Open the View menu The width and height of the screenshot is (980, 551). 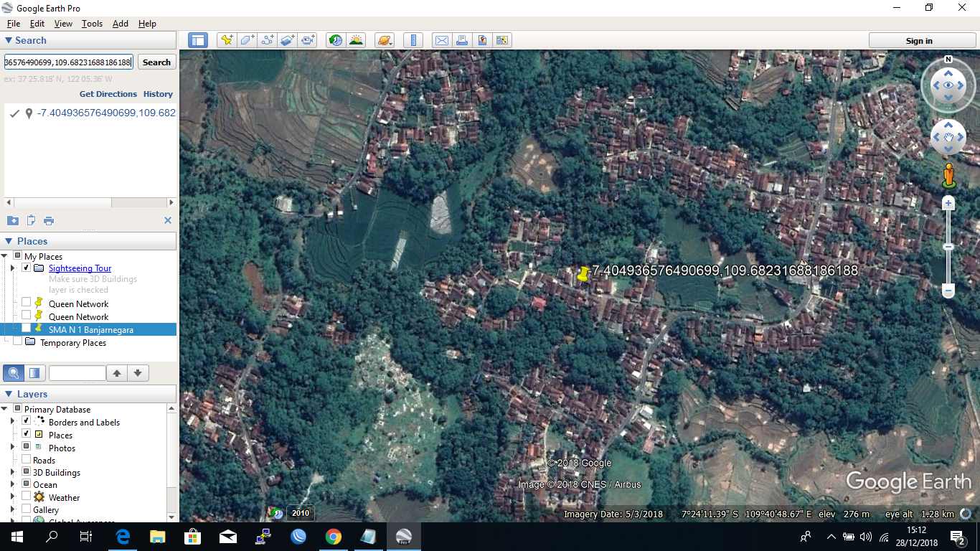[x=63, y=24]
